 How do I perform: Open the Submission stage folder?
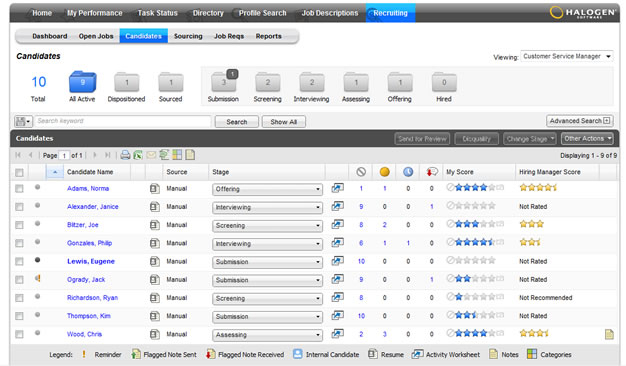(x=224, y=81)
